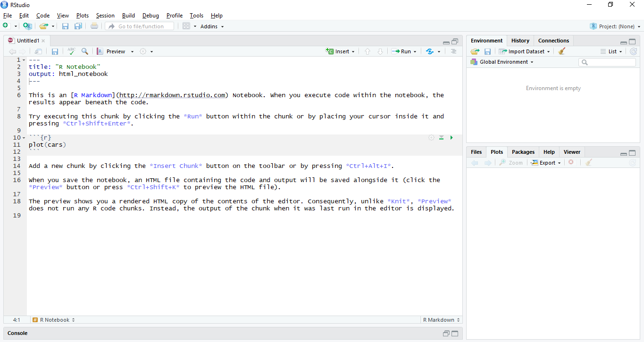Viewport: 644px width, 342px height.
Task: Click the R Markdown file type selector
Action: click(x=442, y=320)
